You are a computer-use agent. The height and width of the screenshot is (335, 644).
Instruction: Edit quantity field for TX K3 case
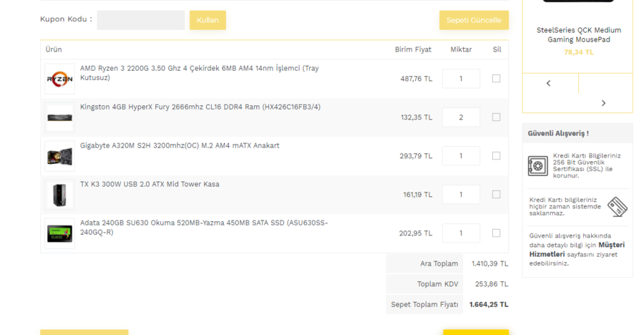click(461, 195)
